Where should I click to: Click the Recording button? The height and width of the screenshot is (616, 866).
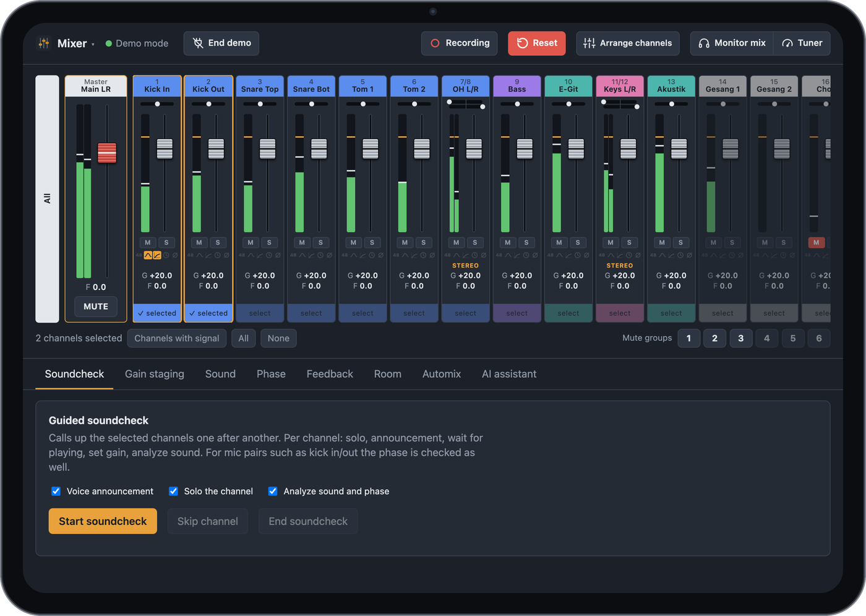coord(460,43)
